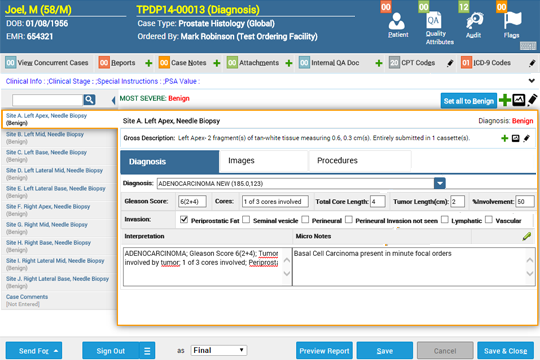Open the Final report status dropdown
This screenshot has height=360, width=540.
[x=219, y=350]
